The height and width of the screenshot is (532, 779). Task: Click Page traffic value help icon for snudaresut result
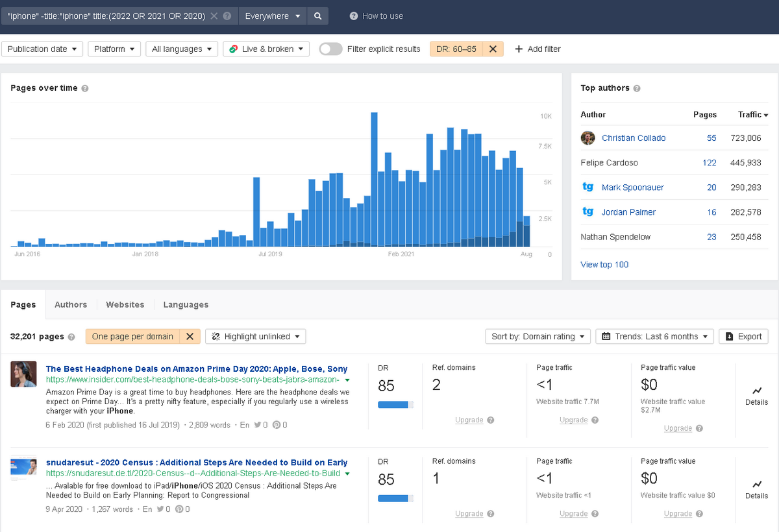point(699,514)
